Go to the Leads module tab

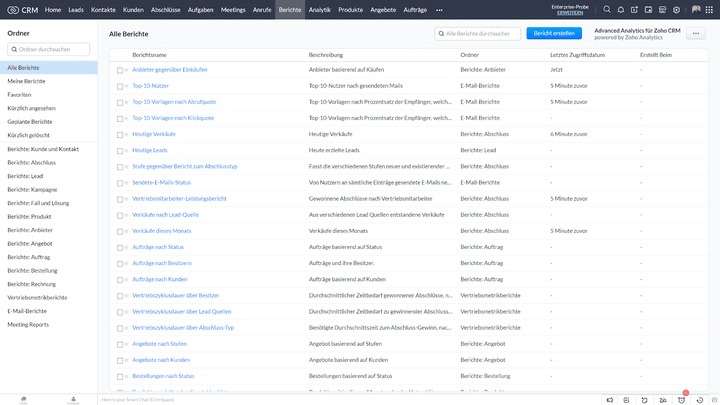pyautogui.click(x=76, y=10)
